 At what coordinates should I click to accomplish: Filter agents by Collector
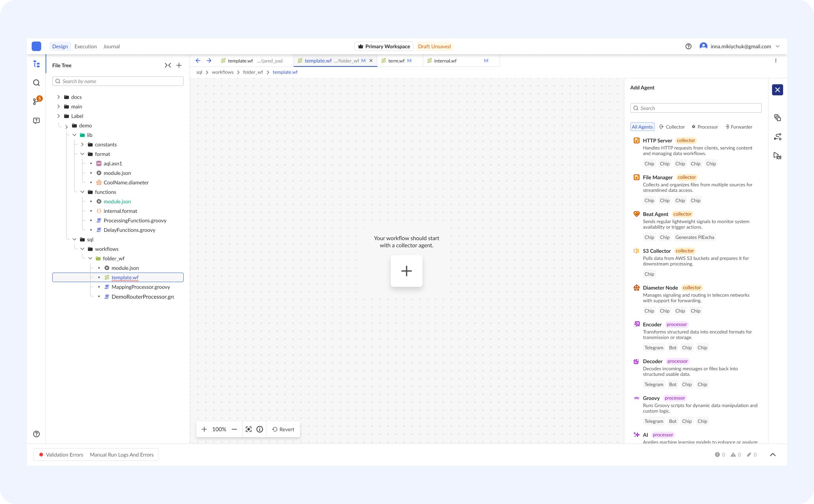click(672, 127)
